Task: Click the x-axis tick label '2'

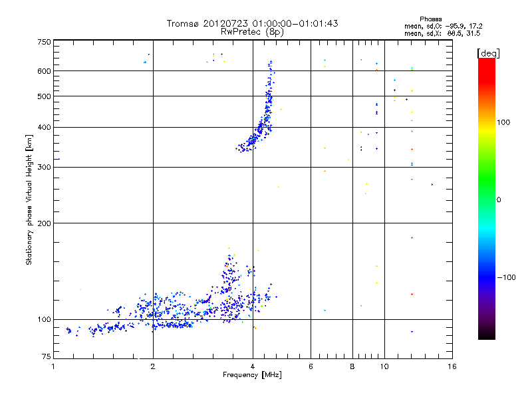Action: point(153,366)
